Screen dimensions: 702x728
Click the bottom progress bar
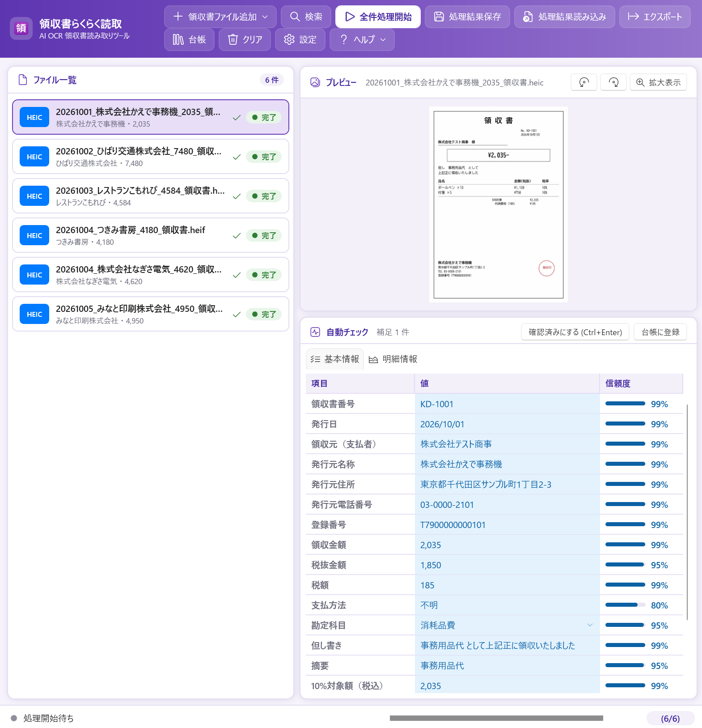coord(496,718)
